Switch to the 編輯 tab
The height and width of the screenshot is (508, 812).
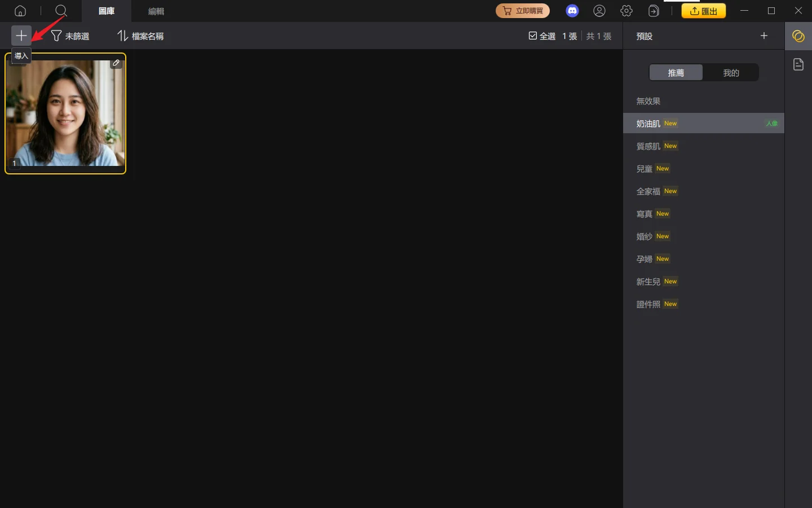[x=156, y=11]
